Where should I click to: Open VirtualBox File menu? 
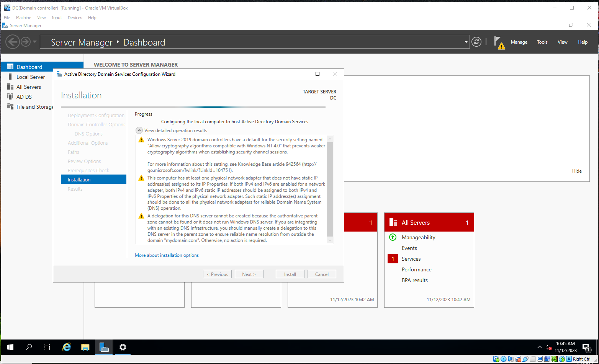[7, 18]
